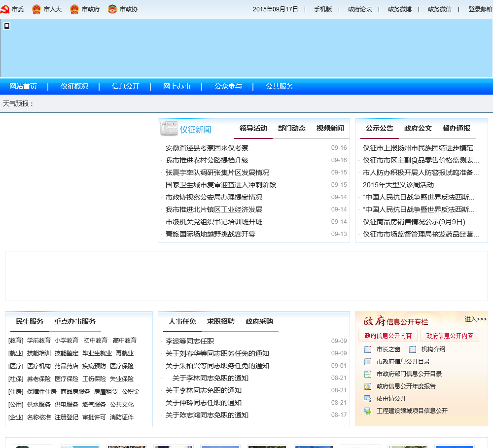Click the star icon for 政府信息公开年度报告
Image resolution: width=493 pixels, height=448 pixels.
pyautogui.click(x=368, y=386)
